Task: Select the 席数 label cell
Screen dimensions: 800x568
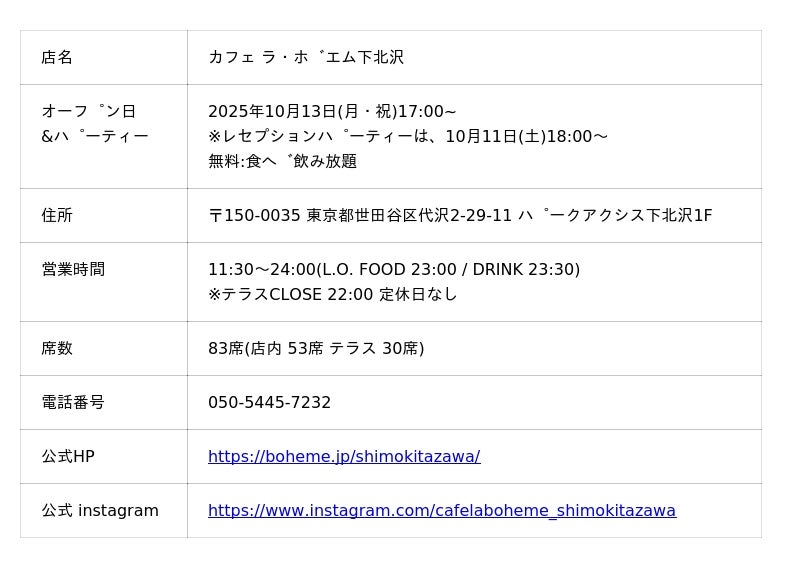Action: pos(104,349)
